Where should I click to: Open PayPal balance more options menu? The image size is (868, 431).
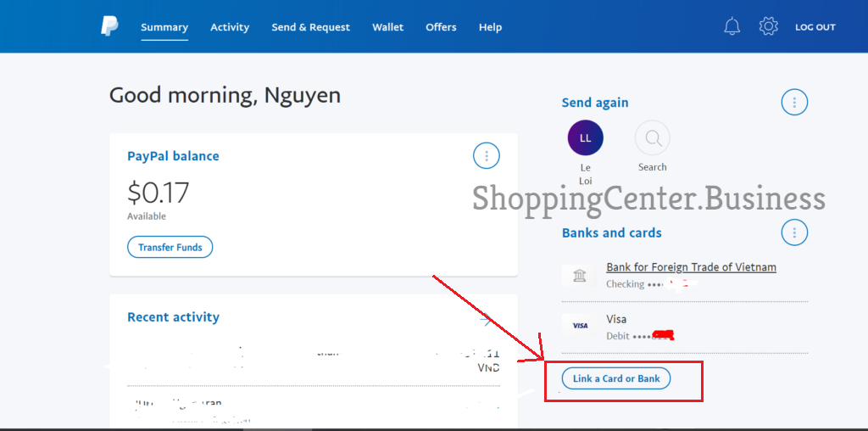click(x=486, y=156)
